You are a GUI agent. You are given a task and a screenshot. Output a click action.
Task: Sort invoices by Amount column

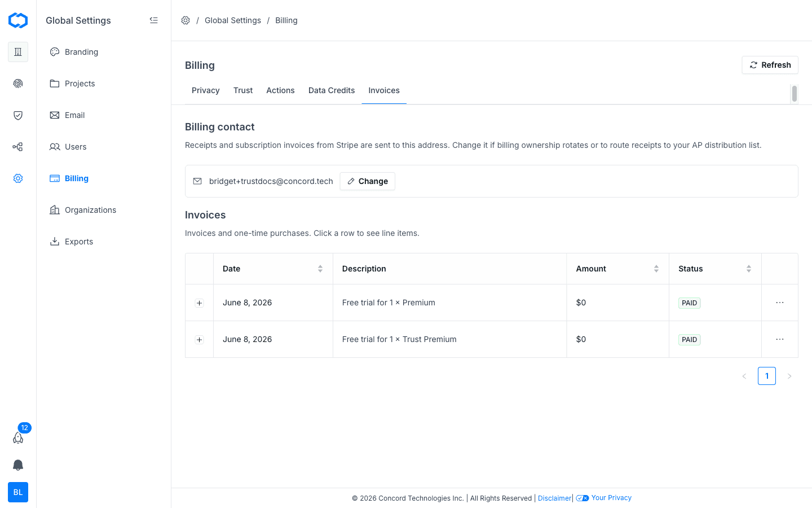[x=656, y=269]
